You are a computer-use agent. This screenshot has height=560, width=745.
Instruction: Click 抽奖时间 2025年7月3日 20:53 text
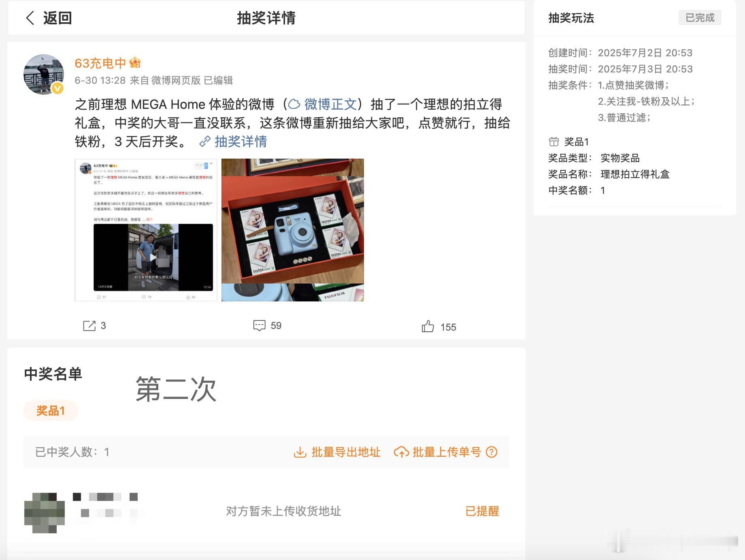[x=620, y=69]
